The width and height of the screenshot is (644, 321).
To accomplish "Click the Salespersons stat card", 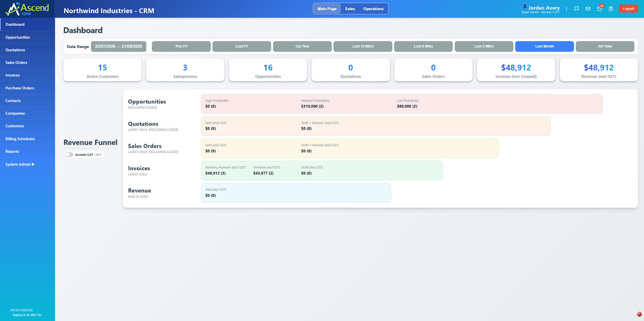I will coord(185,70).
